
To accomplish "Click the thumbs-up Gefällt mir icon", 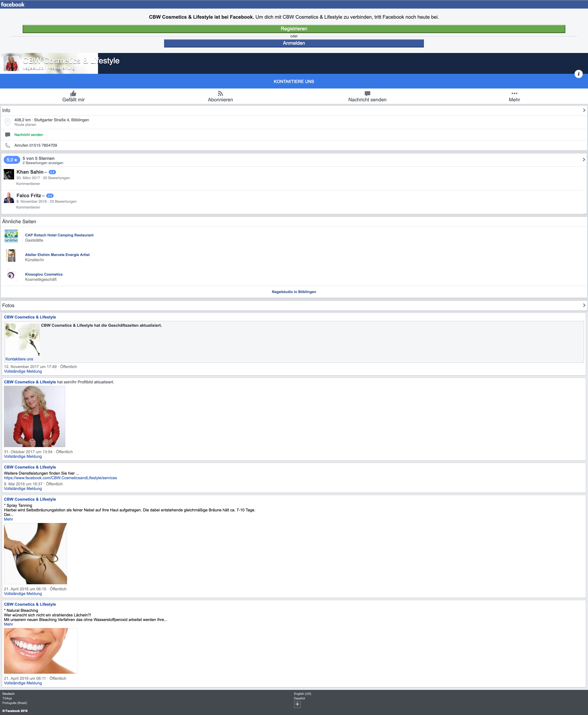I will (x=73, y=94).
